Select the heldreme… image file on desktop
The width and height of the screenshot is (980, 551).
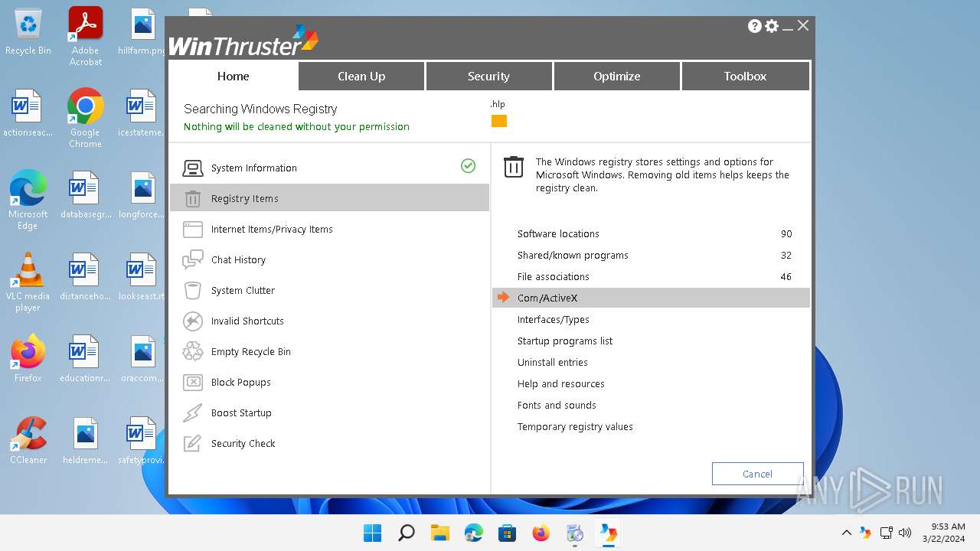click(86, 442)
